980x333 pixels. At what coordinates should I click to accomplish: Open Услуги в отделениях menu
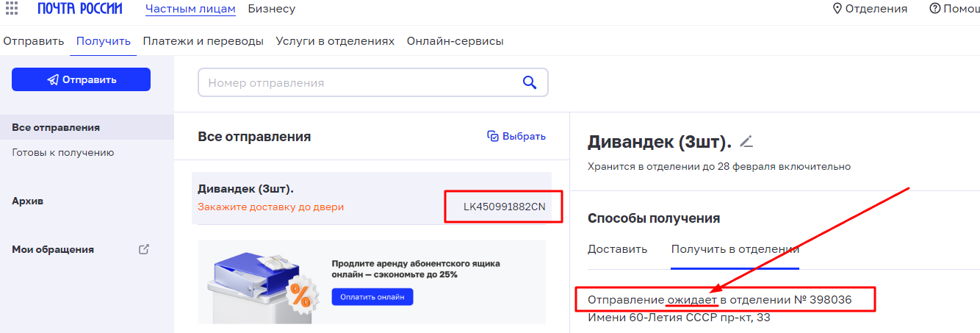tap(335, 41)
